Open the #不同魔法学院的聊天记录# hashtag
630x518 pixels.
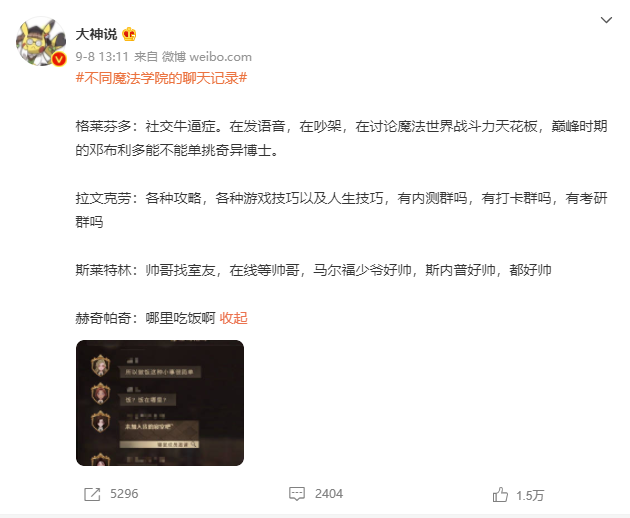click(162, 78)
